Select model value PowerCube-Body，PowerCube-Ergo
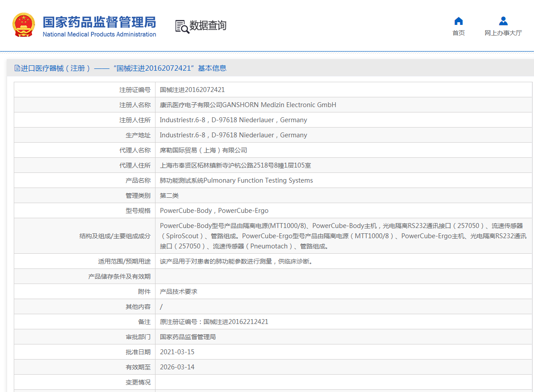The width and height of the screenshot is (534, 392). (x=214, y=211)
